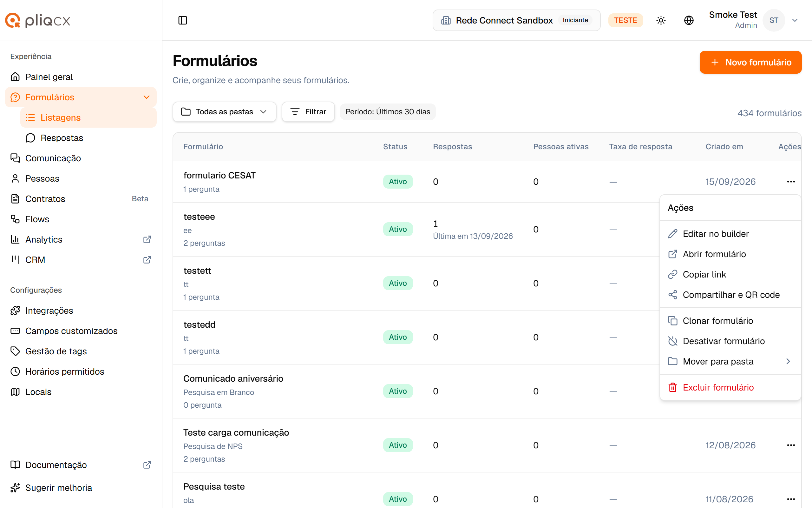Expand Mover para pasta submenu
The width and height of the screenshot is (812, 508).
point(730,362)
